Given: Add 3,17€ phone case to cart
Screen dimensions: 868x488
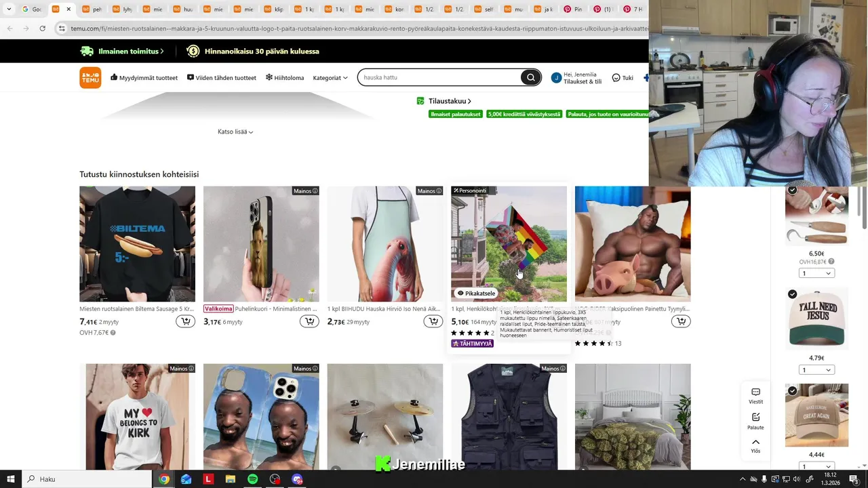Looking at the screenshot, I should (309, 321).
